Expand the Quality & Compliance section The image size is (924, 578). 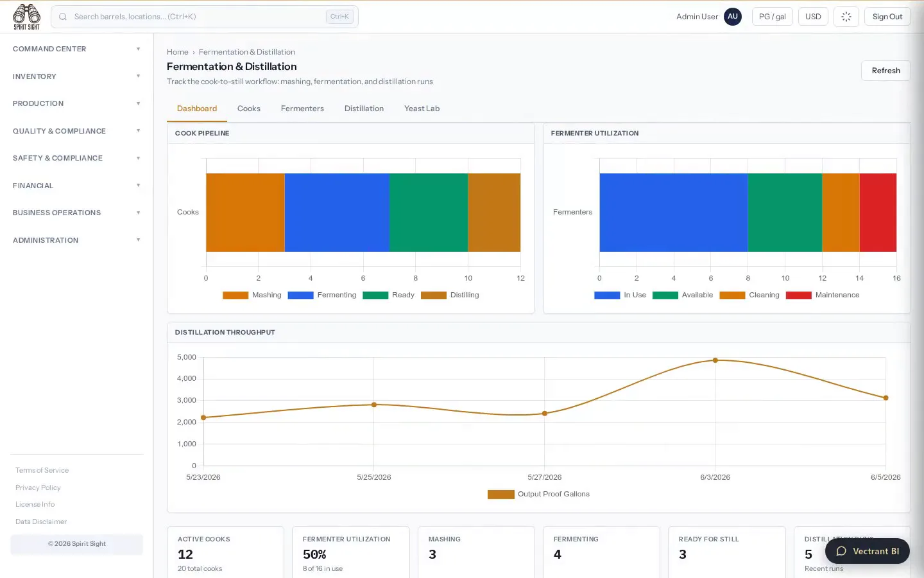[x=77, y=131]
